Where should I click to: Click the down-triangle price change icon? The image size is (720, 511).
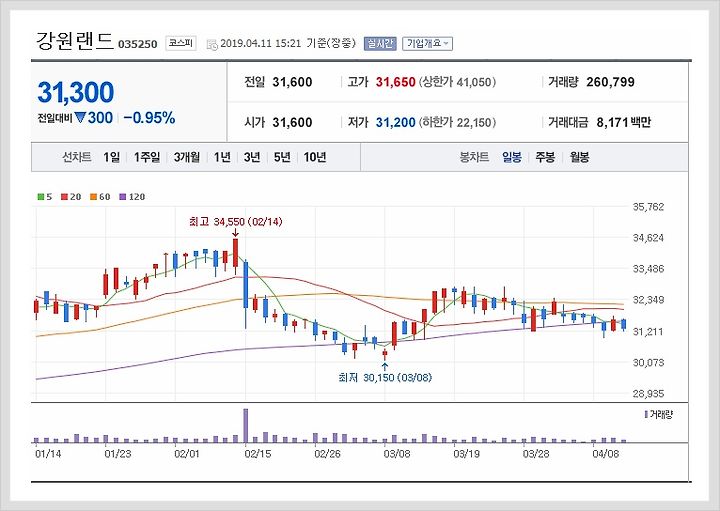click(x=81, y=118)
